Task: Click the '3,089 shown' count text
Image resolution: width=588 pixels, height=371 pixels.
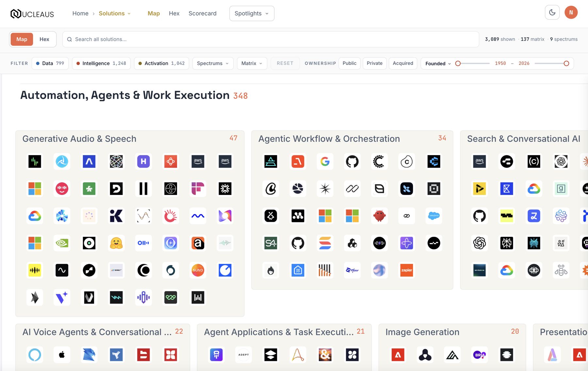Action: tap(500, 39)
